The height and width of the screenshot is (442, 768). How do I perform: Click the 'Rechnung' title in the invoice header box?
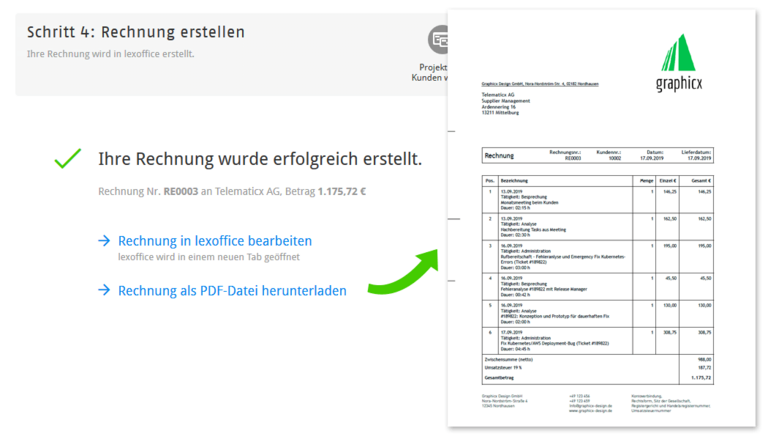click(499, 156)
